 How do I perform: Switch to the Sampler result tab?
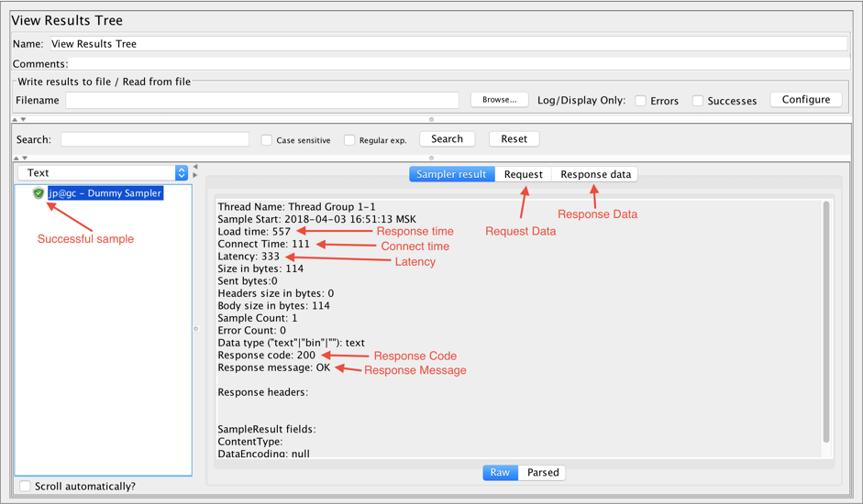pyautogui.click(x=452, y=174)
